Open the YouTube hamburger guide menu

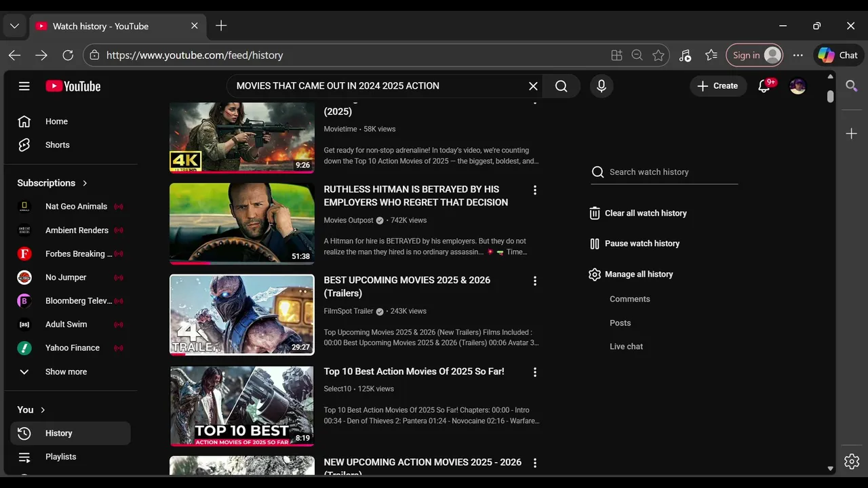[x=24, y=86]
